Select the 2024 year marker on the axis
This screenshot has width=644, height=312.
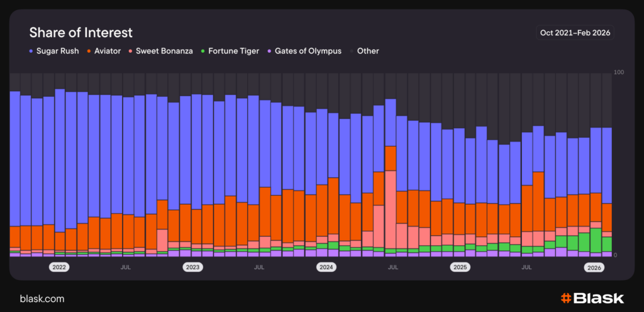click(x=326, y=267)
